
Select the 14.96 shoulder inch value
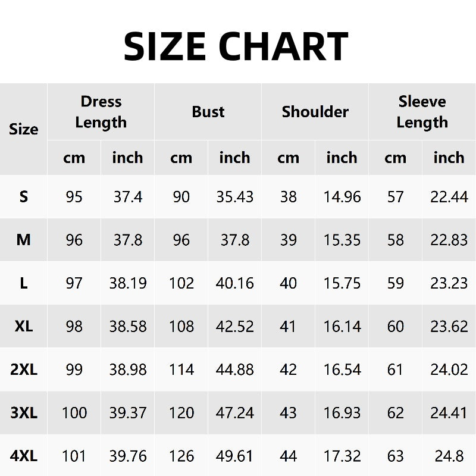pyautogui.click(x=342, y=196)
